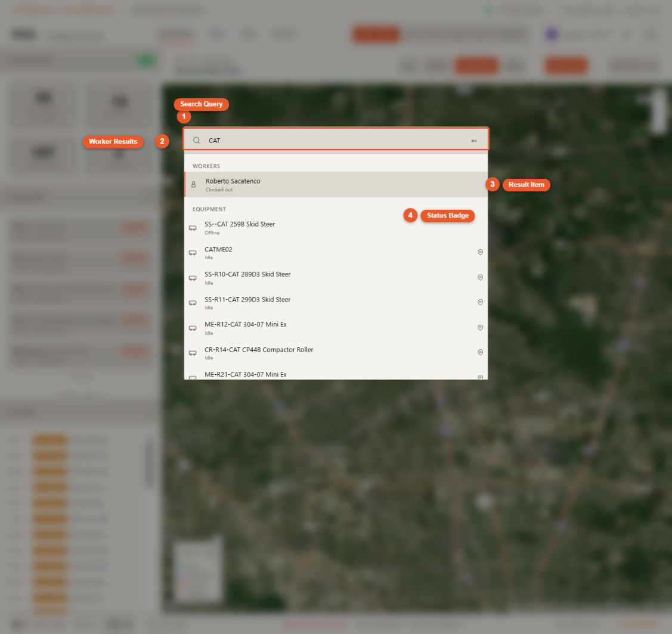This screenshot has width=672, height=634.
Task: Open the location pin next to CR-R14-CAT CP44B Compactor Roller
Action: point(481,352)
